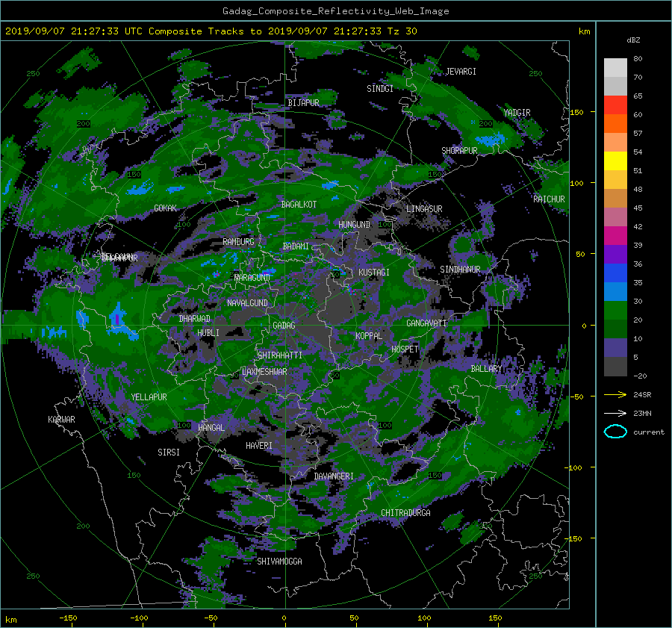Click the Gadag_Composite_Reflectivity_Web_Image title
The height and width of the screenshot is (628, 672).
pyautogui.click(x=335, y=11)
